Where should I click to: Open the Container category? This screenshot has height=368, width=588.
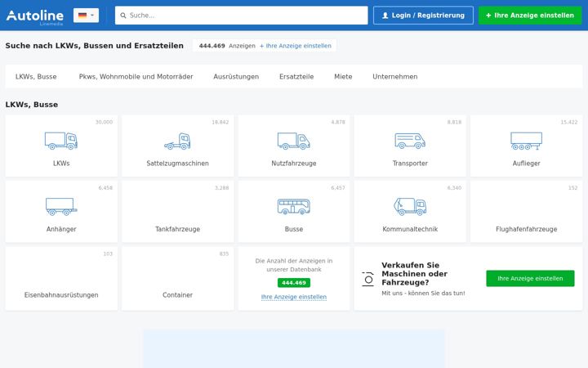pos(177,295)
